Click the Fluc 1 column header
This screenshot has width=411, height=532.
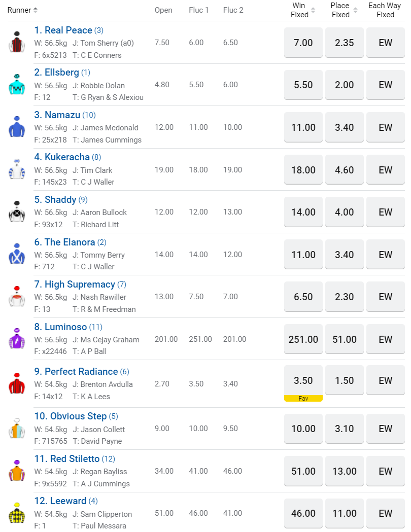tap(199, 10)
